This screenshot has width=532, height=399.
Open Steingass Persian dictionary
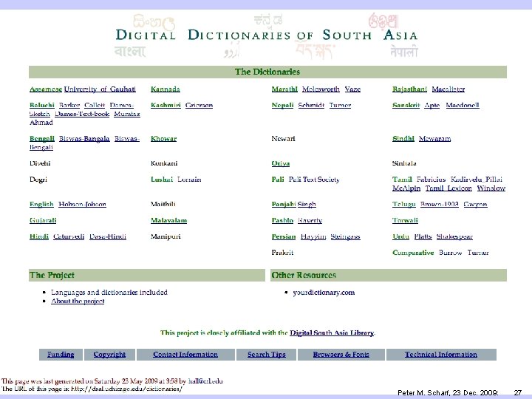345,236
